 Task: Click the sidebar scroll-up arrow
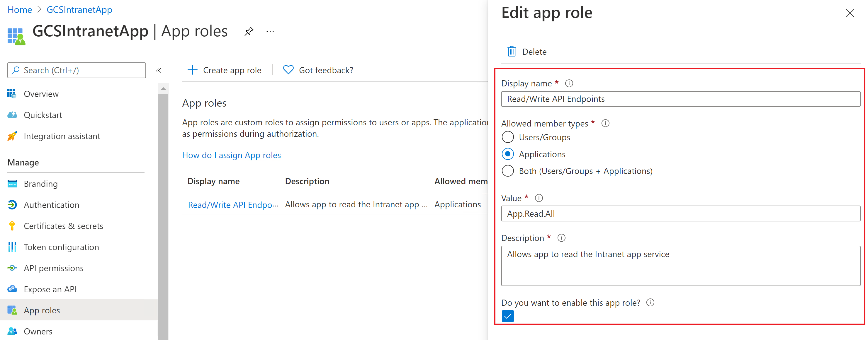point(163,88)
